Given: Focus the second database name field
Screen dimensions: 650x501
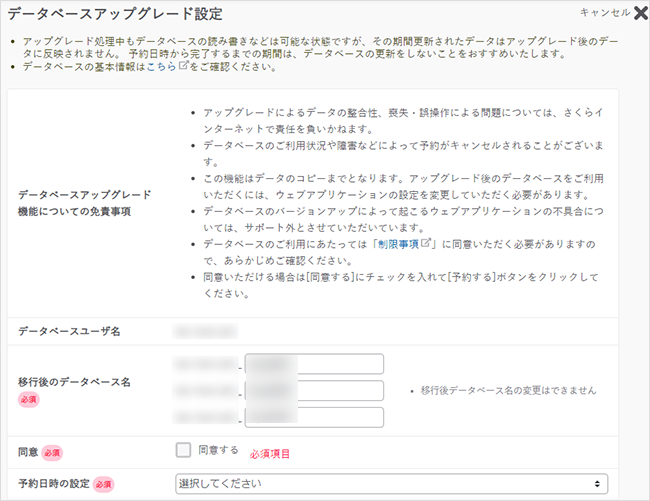Looking at the screenshot, I should coord(314,390).
